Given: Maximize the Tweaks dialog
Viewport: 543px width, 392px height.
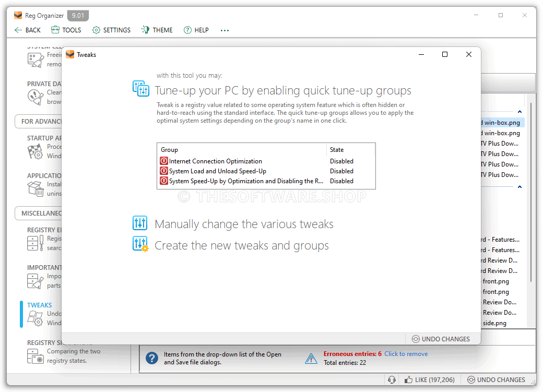Looking at the screenshot, I should coord(445,54).
